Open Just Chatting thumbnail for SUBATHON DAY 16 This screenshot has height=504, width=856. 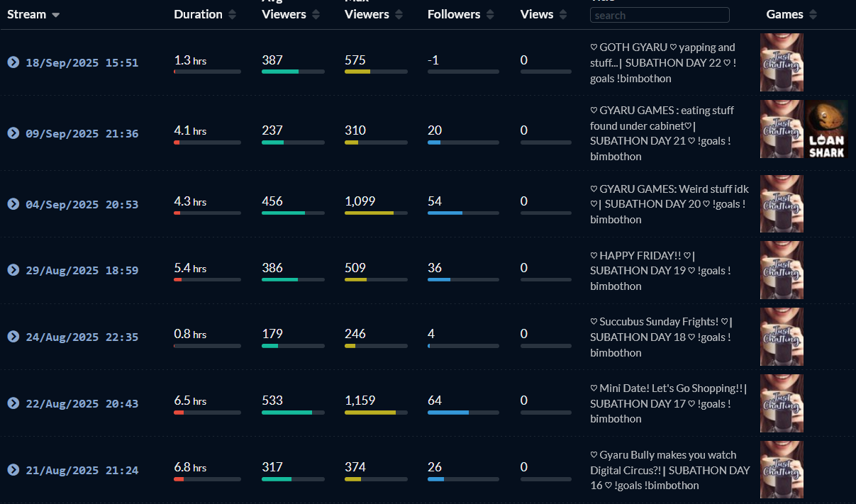[x=782, y=470]
